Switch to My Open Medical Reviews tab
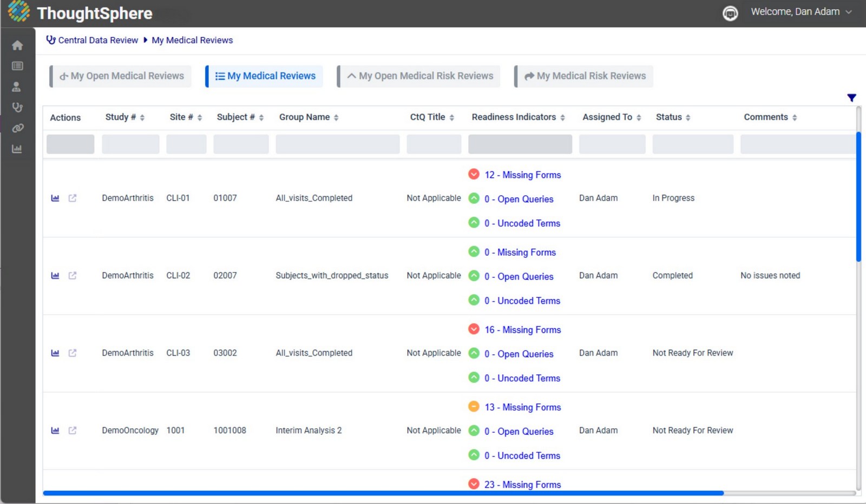The height and width of the screenshot is (504, 866). (x=120, y=76)
